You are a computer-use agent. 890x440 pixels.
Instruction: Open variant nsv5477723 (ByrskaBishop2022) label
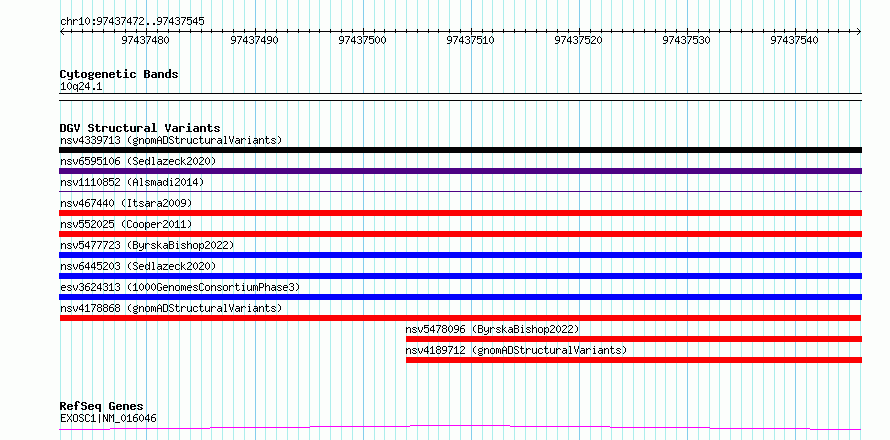pos(147,245)
